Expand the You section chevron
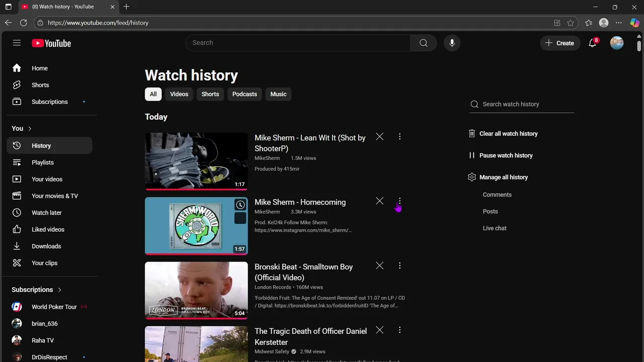The width and height of the screenshot is (644, 362). (30, 129)
